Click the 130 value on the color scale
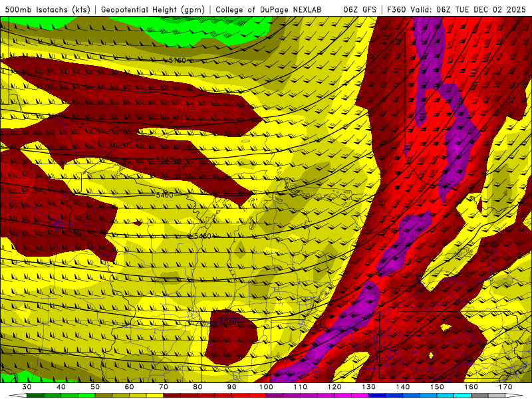Image resolution: width=532 pixels, height=399 pixels. click(x=369, y=387)
